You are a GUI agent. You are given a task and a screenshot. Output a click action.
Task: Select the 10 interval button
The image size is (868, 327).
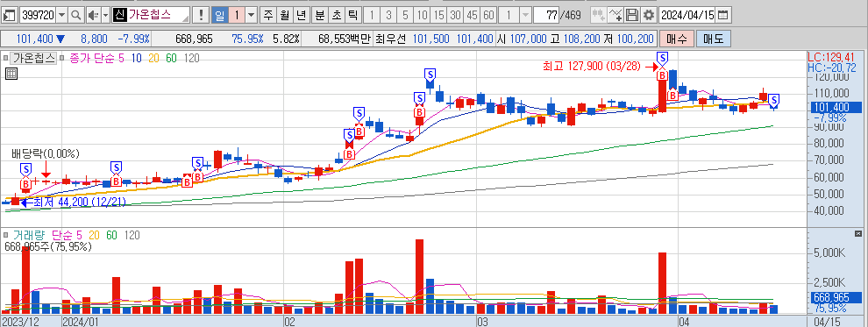tap(422, 15)
